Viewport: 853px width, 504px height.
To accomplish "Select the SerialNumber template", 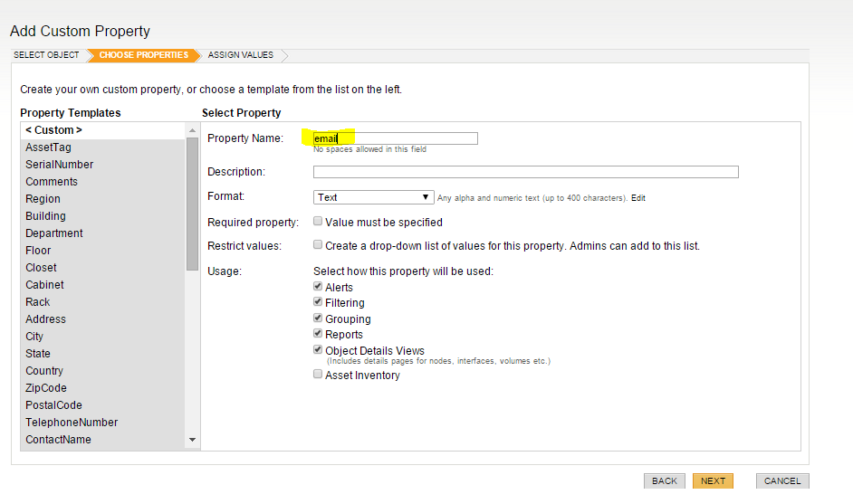I will point(103,165).
